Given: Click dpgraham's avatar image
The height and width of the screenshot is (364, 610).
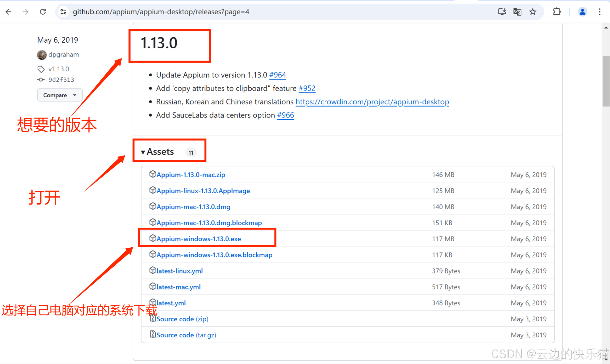Looking at the screenshot, I should click(x=42, y=55).
